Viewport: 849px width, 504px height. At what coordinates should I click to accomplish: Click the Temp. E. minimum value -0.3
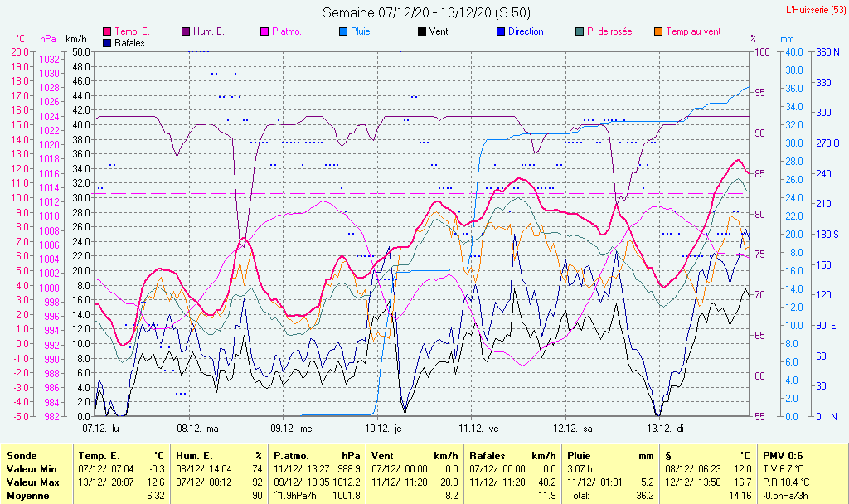tap(156, 469)
